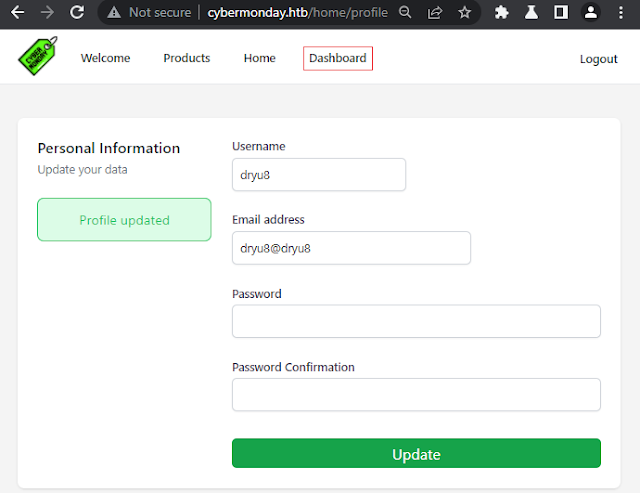Open the Chrome three-dot menu
Viewport: 640px width, 493px height.
tap(620, 13)
